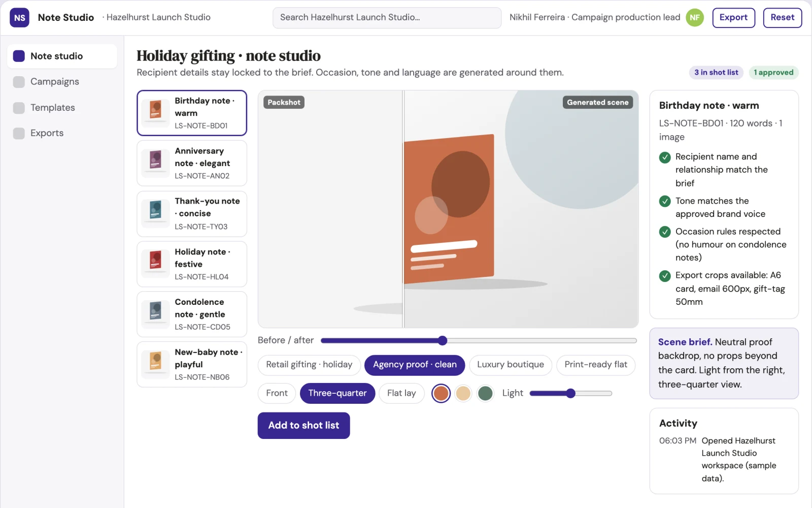
Task: Click the Reset button
Action: coord(782,17)
